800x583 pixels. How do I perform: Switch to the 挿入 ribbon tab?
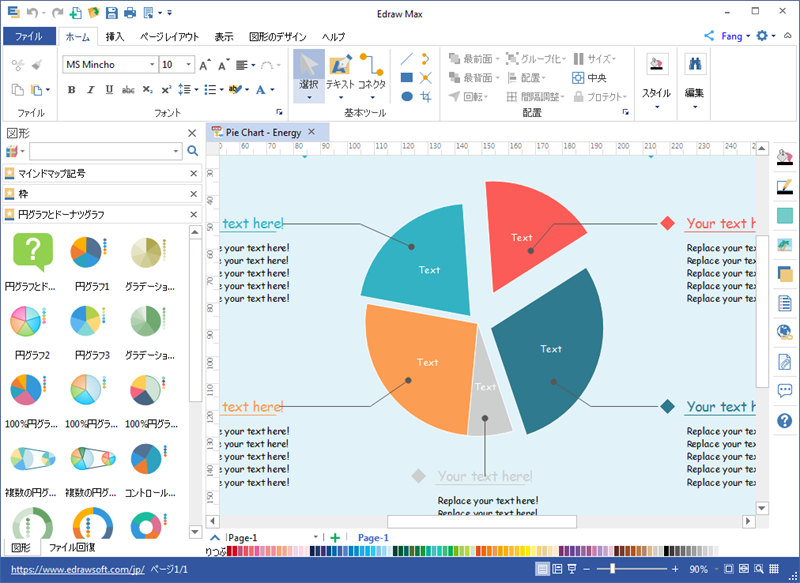pos(115,37)
